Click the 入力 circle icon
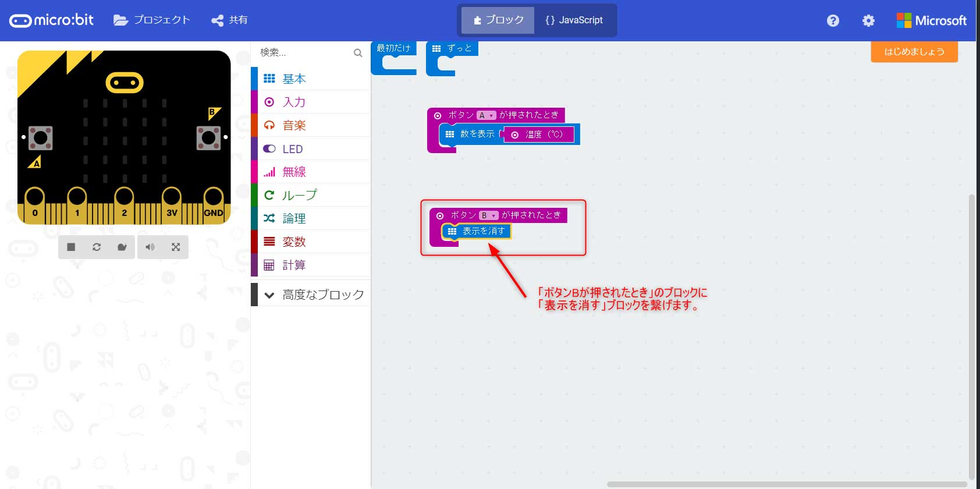Image resolution: width=980 pixels, height=489 pixels. click(x=269, y=102)
